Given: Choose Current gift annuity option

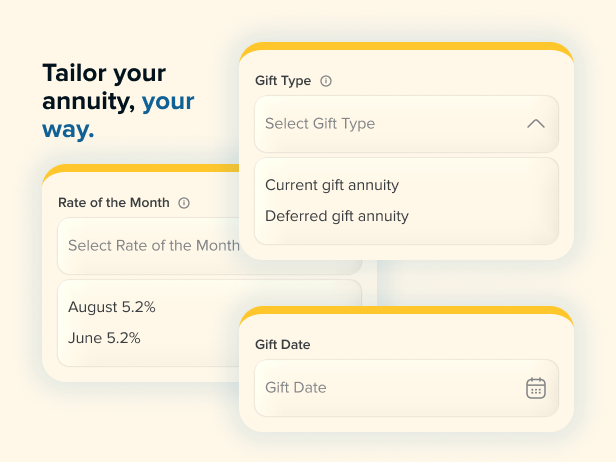Looking at the screenshot, I should coord(332,185).
